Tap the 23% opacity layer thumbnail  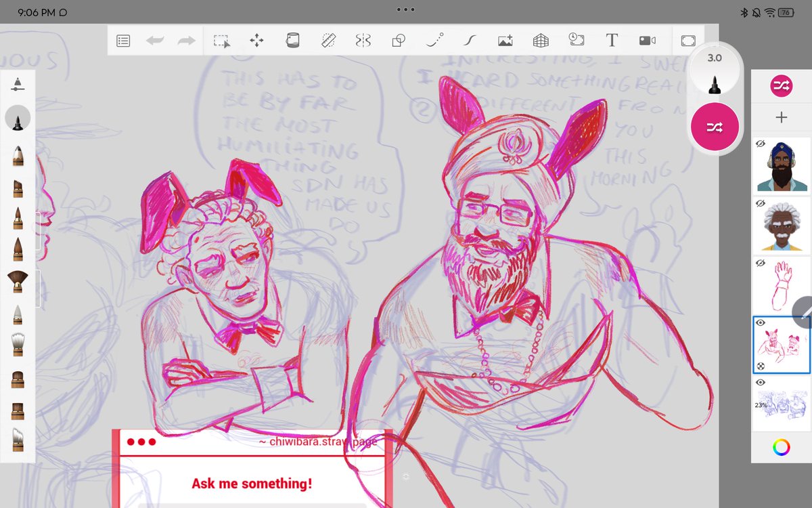782,405
